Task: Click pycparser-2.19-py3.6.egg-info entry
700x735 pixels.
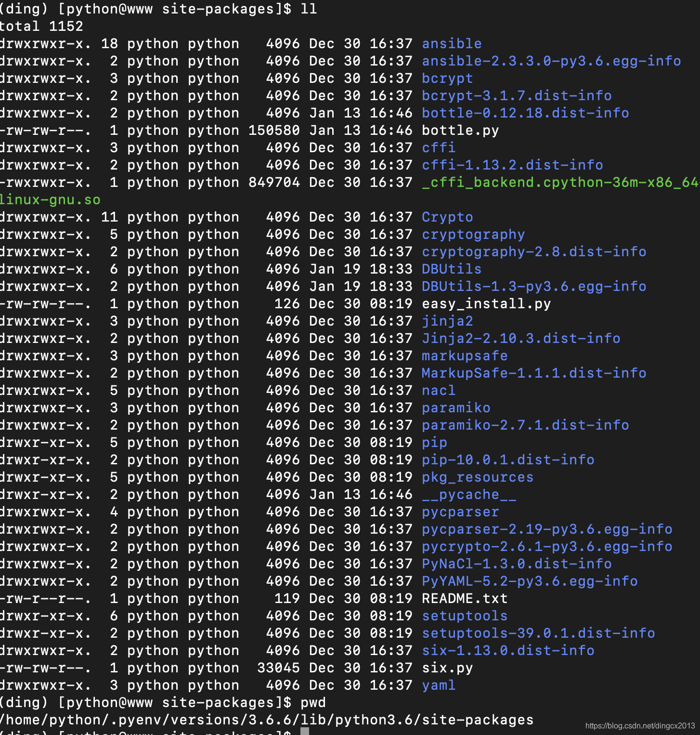Action: 547,529
